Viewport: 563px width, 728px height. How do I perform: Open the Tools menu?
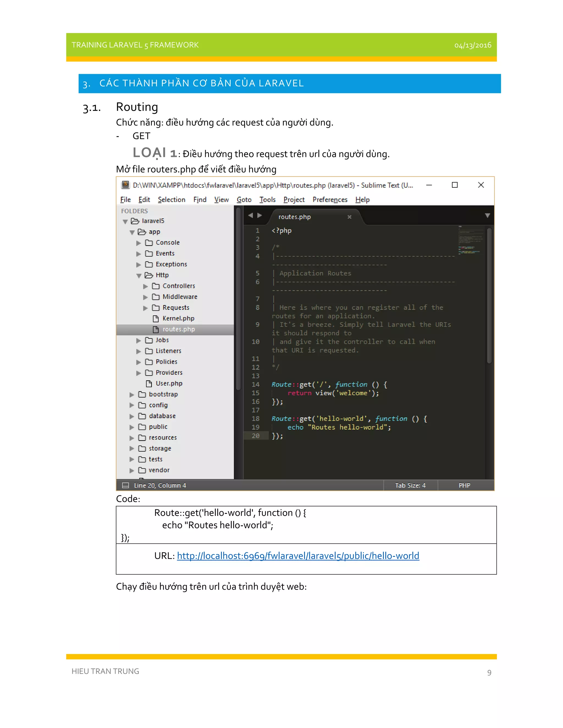coord(267,200)
